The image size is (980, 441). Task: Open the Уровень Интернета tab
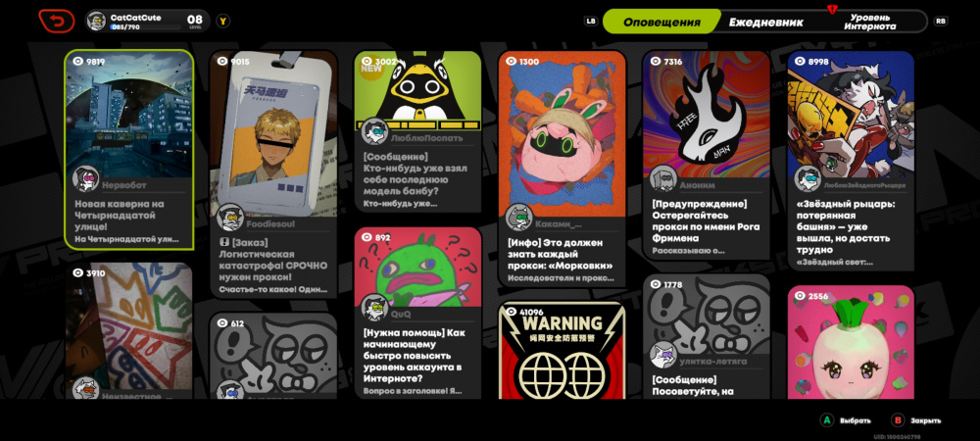(x=869, y=22)
